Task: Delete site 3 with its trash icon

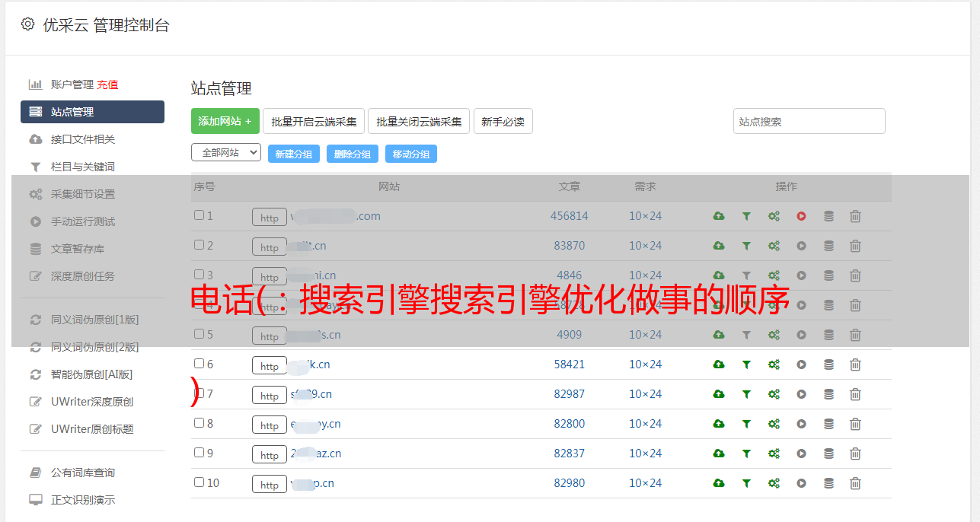Action: tap(855, 275)
